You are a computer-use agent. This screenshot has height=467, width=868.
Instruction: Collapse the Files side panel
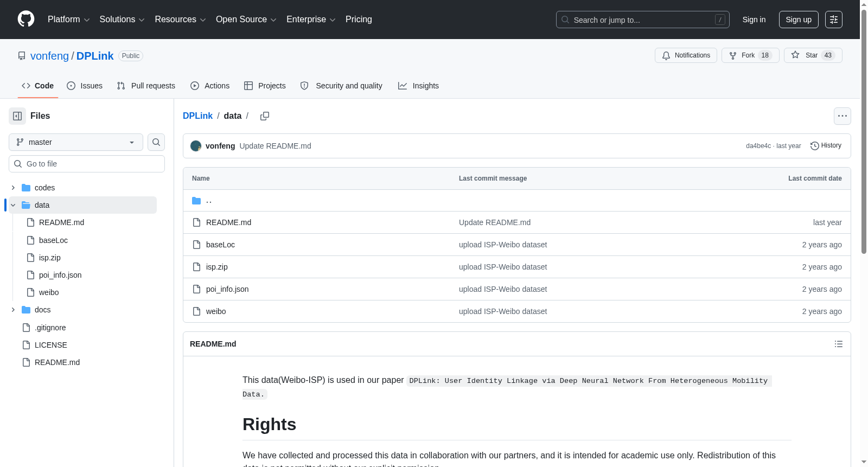[17, 116]
